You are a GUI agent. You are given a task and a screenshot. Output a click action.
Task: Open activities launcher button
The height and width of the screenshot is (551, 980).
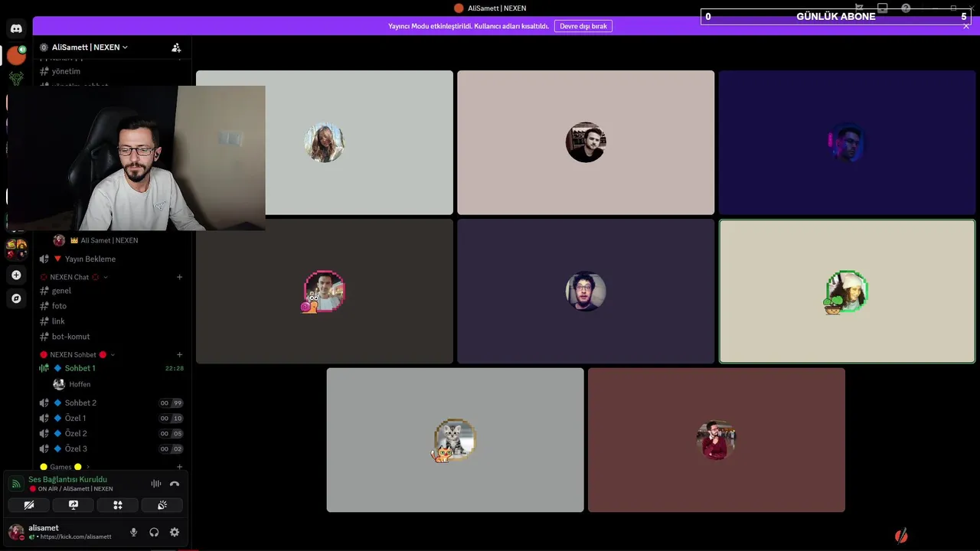pyautogui.click(x=118, y=505)
